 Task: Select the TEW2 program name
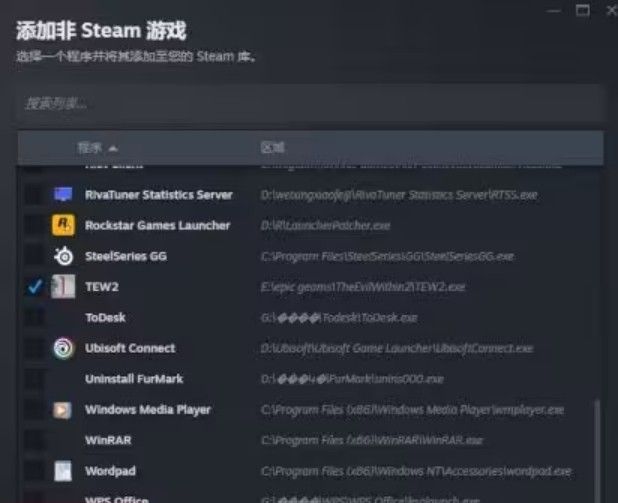[x=102, y=287]
